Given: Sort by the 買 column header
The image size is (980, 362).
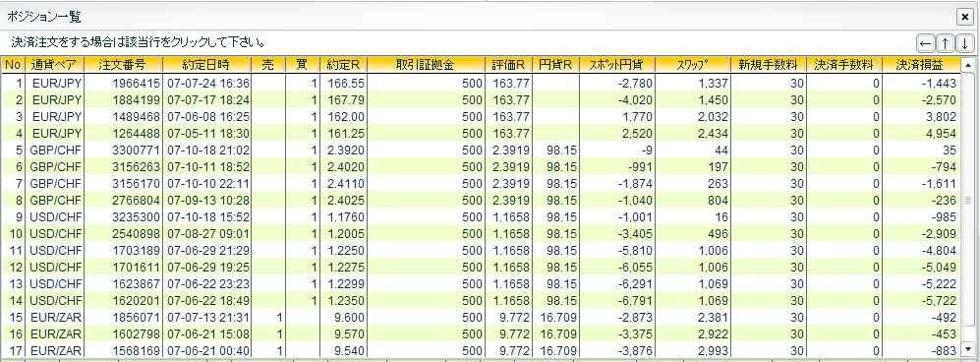Looking at the screenshot, I should click(302, 64).
